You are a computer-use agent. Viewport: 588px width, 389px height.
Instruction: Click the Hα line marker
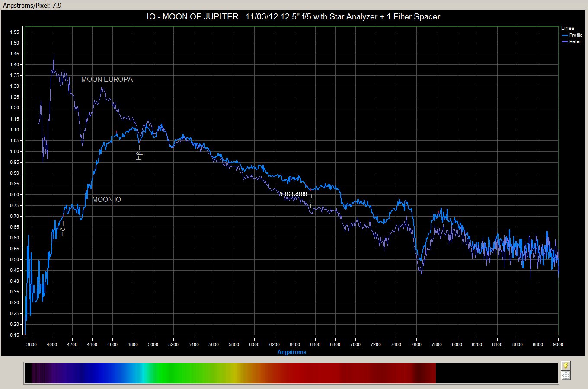pos(311,202)
